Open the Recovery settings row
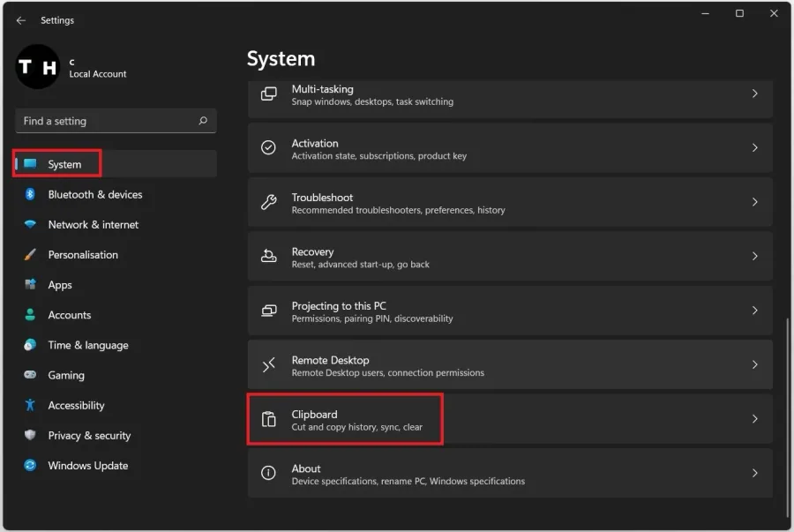This screenshot has width=794, height=532. [x=510, y=256]
